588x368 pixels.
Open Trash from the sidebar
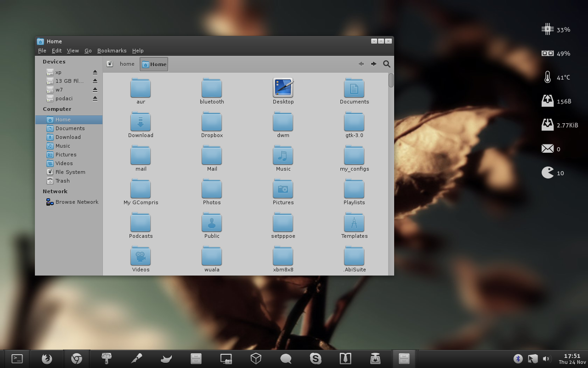[69, 181]
